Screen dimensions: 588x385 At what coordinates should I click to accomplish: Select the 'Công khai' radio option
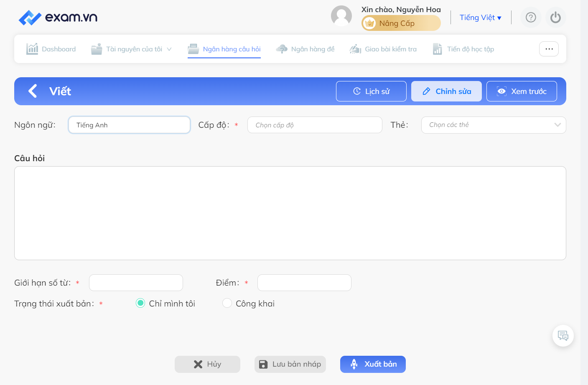[x=227, y=303]
